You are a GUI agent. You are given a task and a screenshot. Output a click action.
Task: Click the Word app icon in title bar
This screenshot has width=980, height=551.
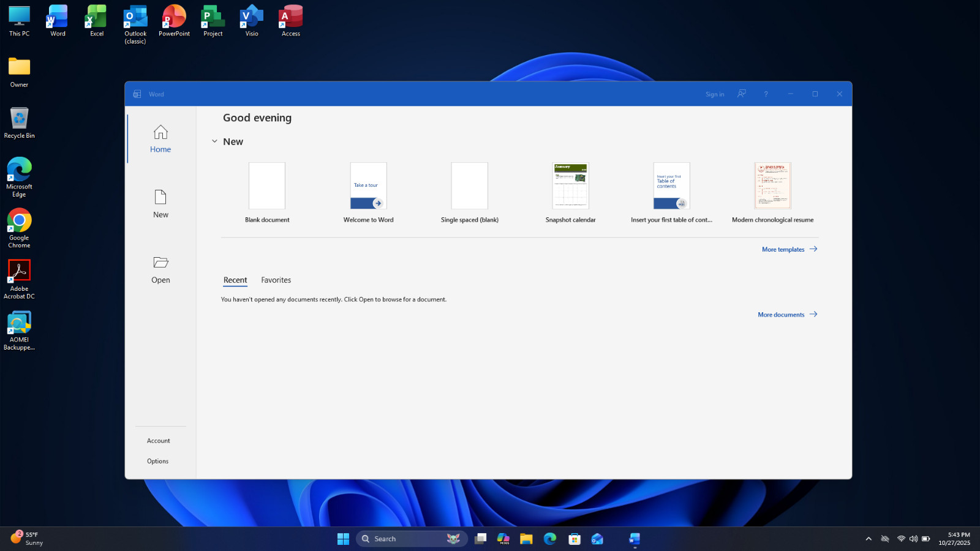click(x=137, y=94)
